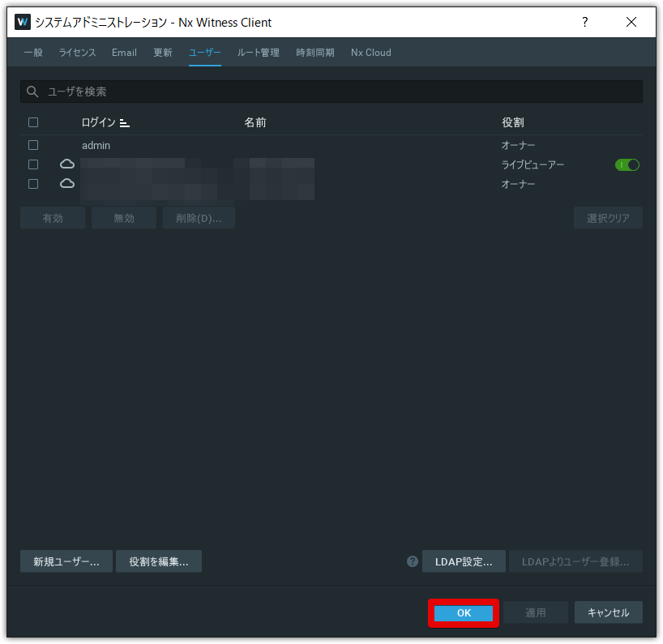Select the ユーザー tab
The height and width of the screenshot is (644, 663).
204,53
